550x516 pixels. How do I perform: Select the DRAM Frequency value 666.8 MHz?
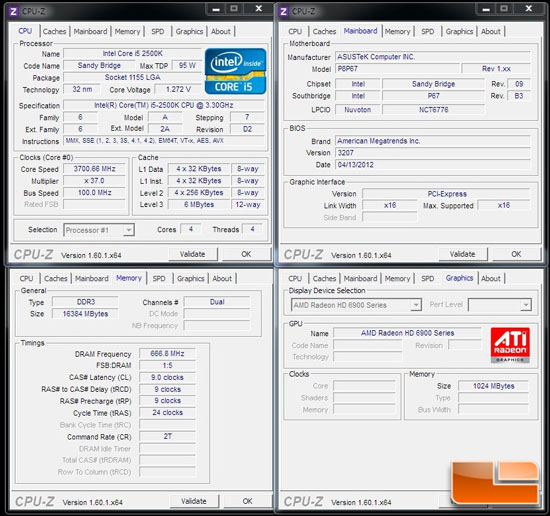[167, 354]
